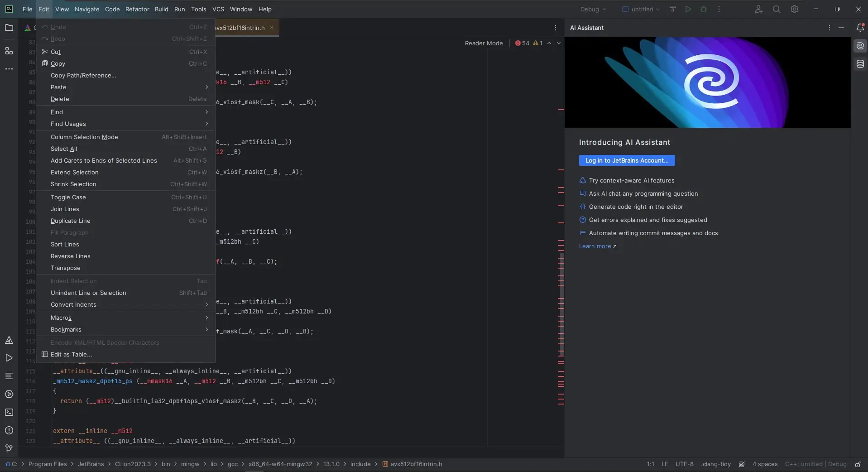Click Log in to JetBrains Account button

pos(627,160)
